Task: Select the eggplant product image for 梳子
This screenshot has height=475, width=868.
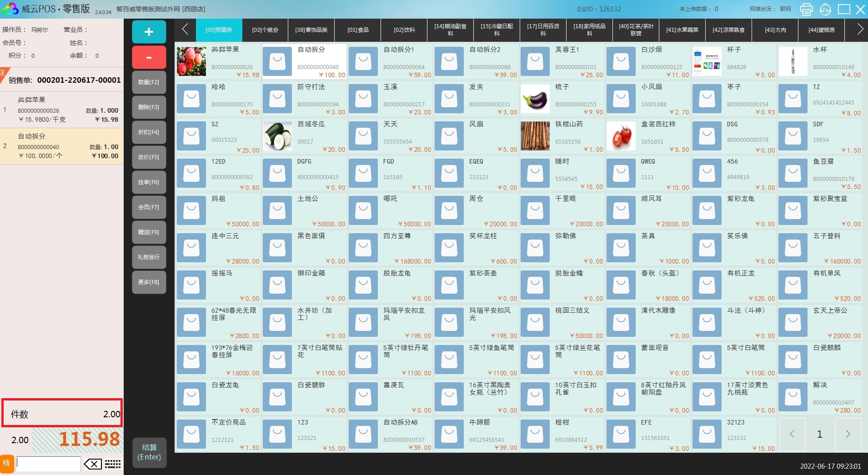Action: coord(535,99)
